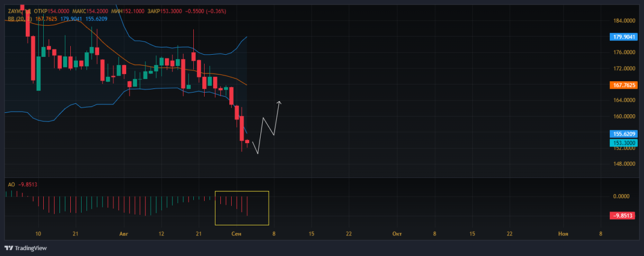Click the 12 date label on time axis

pos(161,234)
